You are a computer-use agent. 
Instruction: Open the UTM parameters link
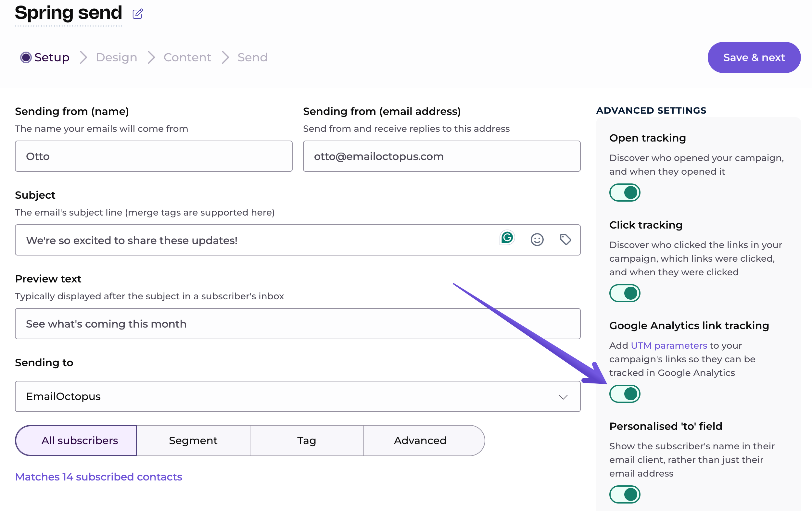coord(669,345)
